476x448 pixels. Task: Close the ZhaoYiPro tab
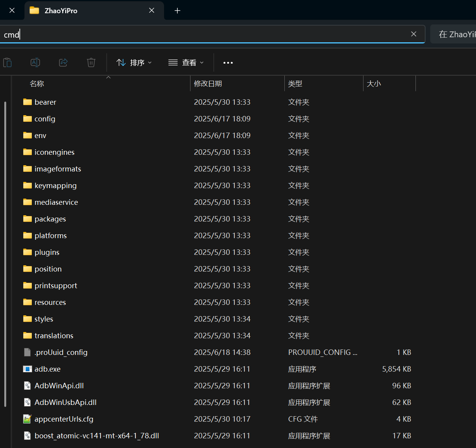click(x=152, y=10)
